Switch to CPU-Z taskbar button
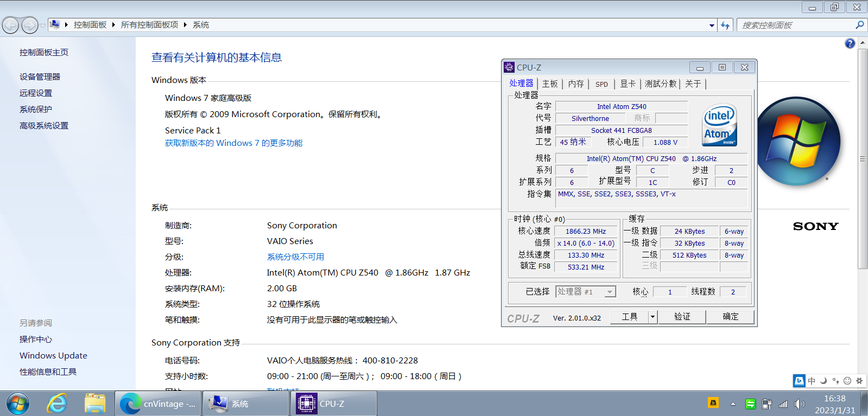Image resolution: width=868 pixels, height=416 pixels. click(334, 404)
